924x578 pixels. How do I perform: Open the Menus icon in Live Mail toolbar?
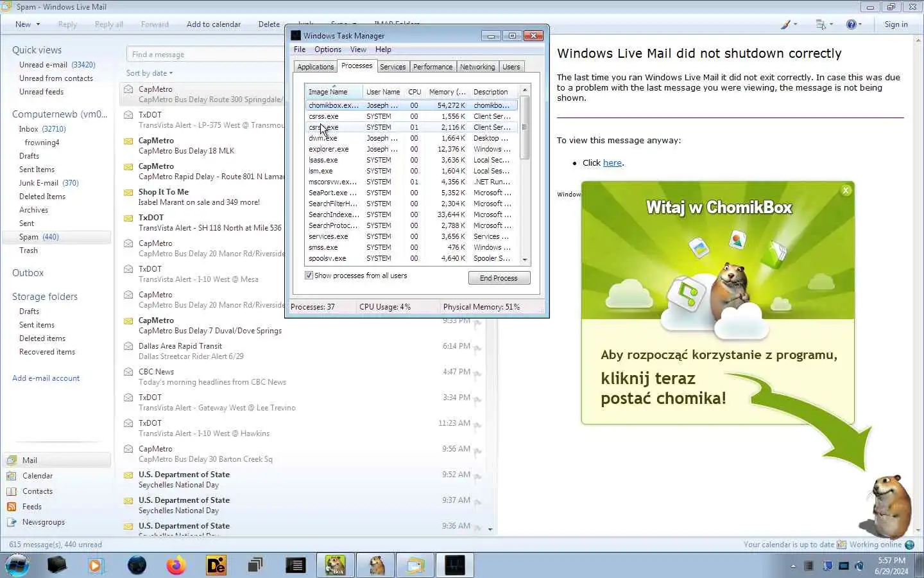coord(821,24)
